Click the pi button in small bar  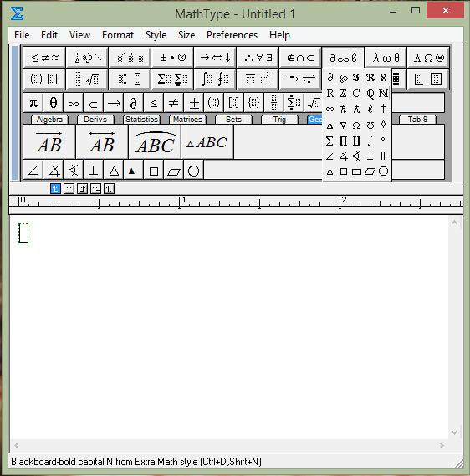(33, 103)
